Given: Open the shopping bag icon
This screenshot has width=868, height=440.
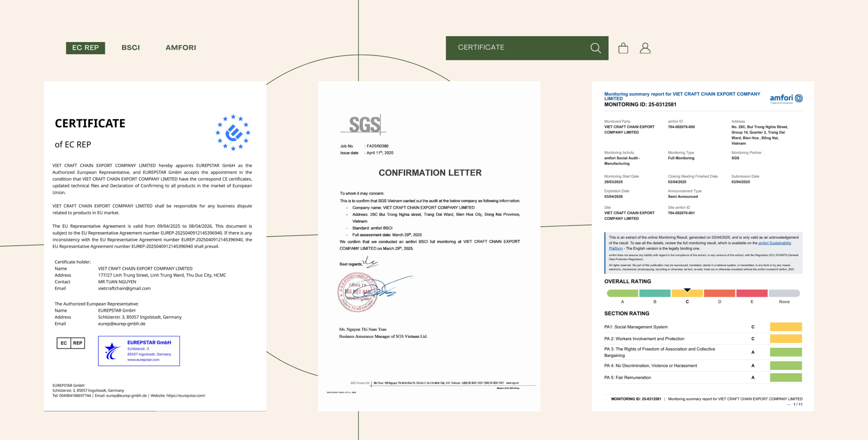Looking at the screenshot, I should pyautogui.click(x=623, y=48).
